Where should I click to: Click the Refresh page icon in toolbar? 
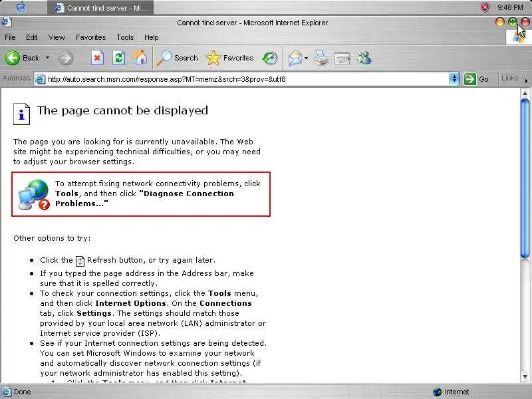point(119,58)
